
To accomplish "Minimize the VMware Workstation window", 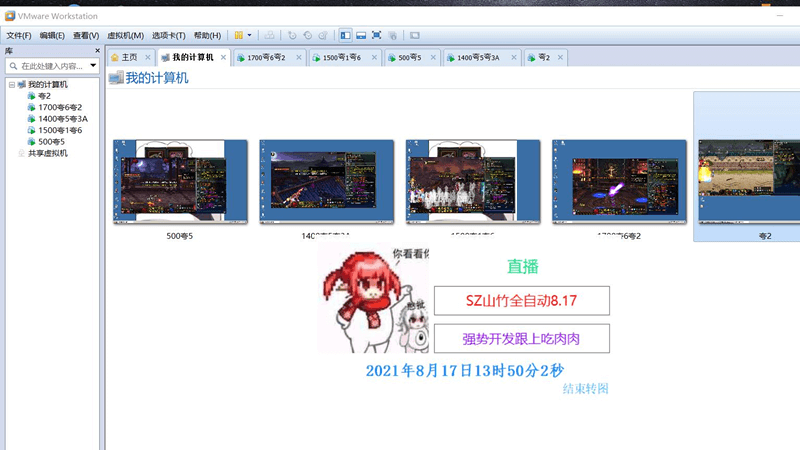I will (780, 16).
